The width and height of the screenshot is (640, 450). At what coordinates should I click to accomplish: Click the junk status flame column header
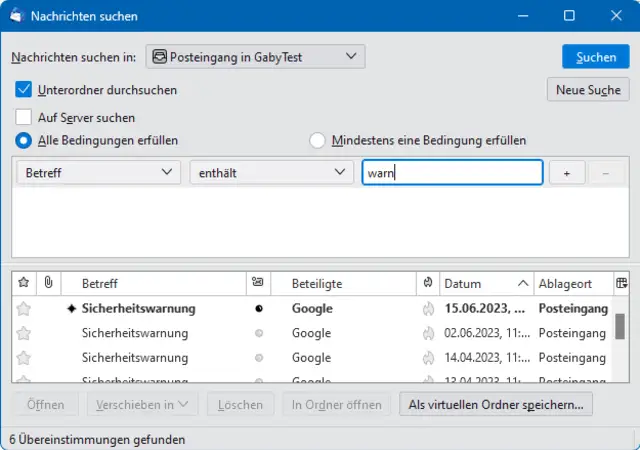(428, 283)
